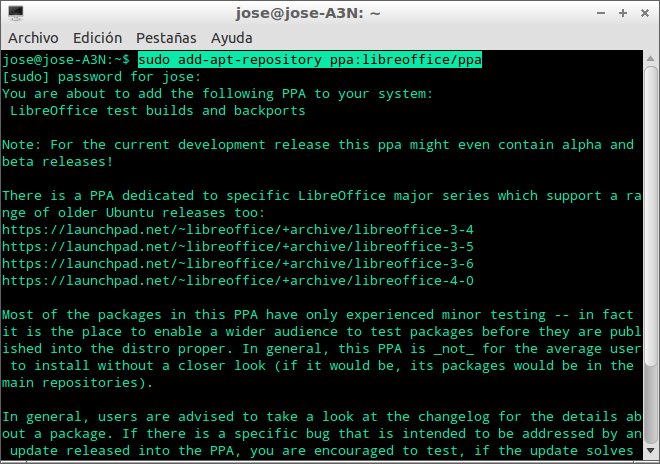Viewport: 660px width, 464px height.
Task: Click the scrollbar up arrow
Action: (x=650, y=59)
